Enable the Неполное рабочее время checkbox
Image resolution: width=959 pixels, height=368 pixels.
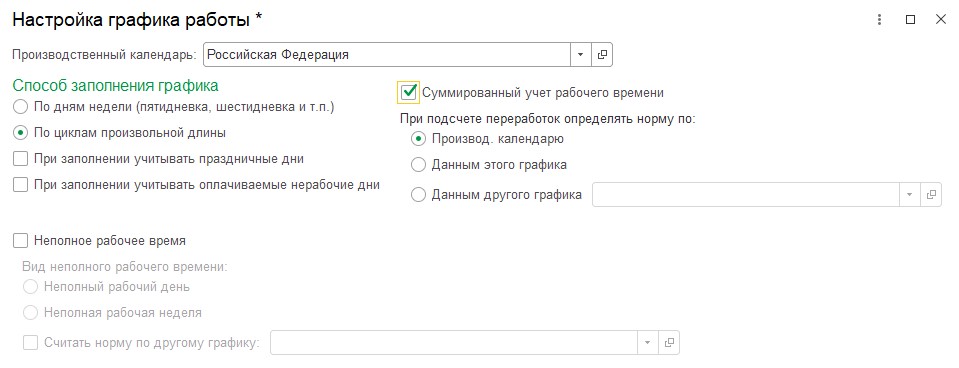pyautogui.click(x=21, y=241)
